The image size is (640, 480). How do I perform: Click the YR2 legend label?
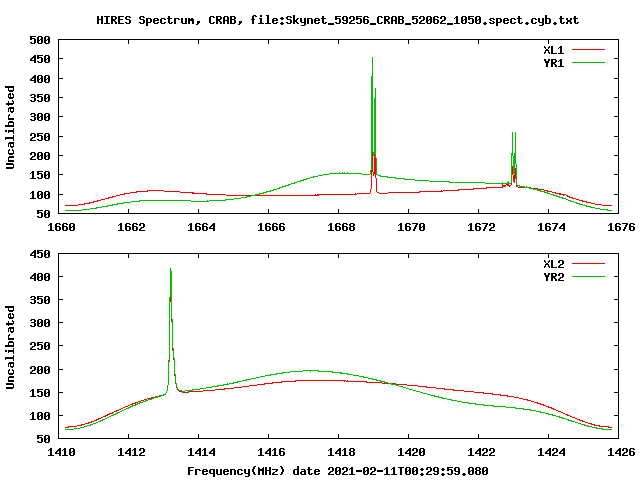click(x=553, y=277)
